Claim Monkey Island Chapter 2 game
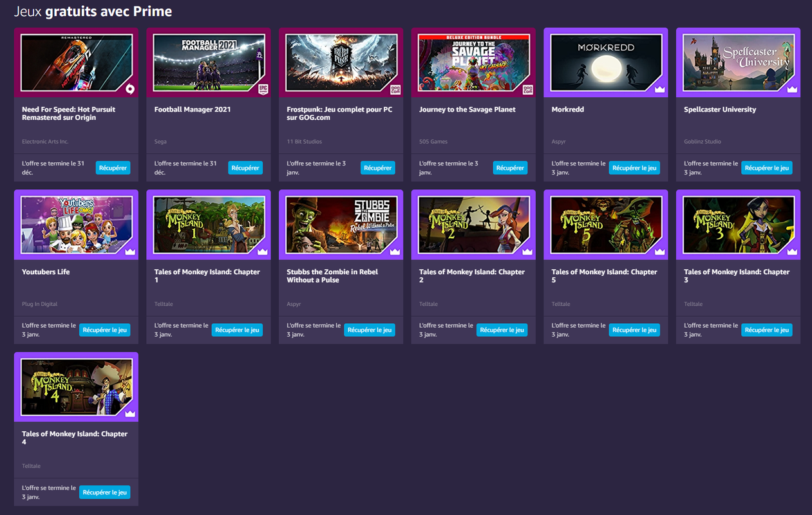Screen dimensions: 812x515 [x=502, y=330]
